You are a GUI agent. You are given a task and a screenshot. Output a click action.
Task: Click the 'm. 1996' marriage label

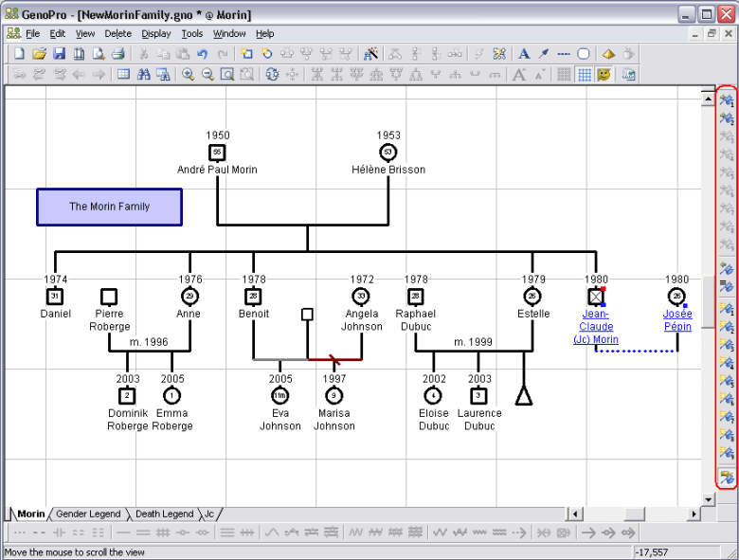[x=149, y=342]
